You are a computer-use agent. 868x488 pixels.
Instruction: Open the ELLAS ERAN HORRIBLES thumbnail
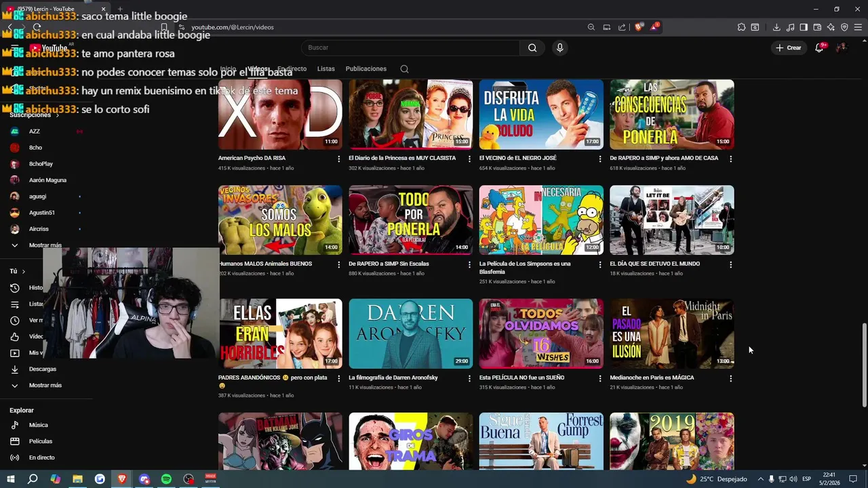(x=280, y=333)
